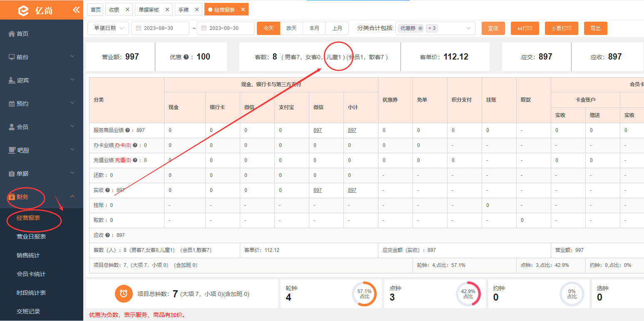Open 时段统计表 in sidebar

point(31,293)
